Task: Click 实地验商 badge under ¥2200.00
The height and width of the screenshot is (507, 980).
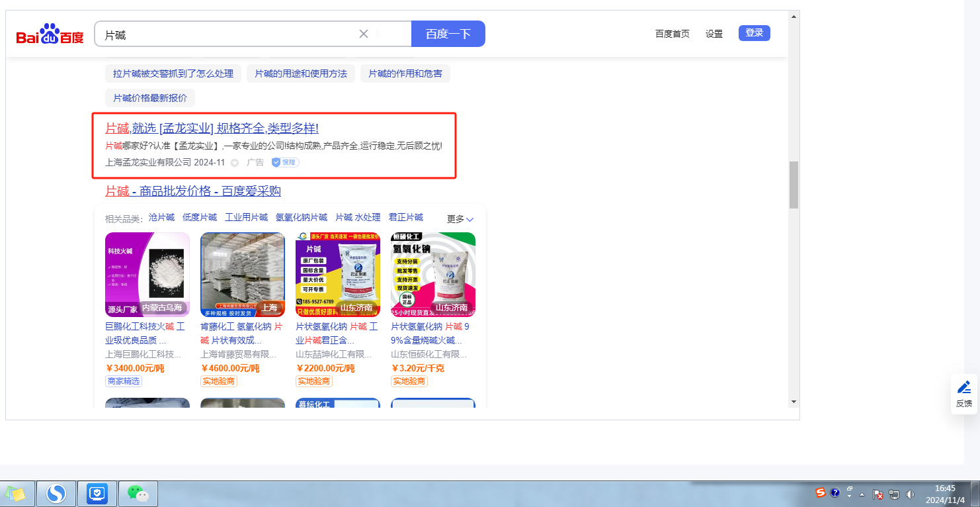Action: pos(314,381)
